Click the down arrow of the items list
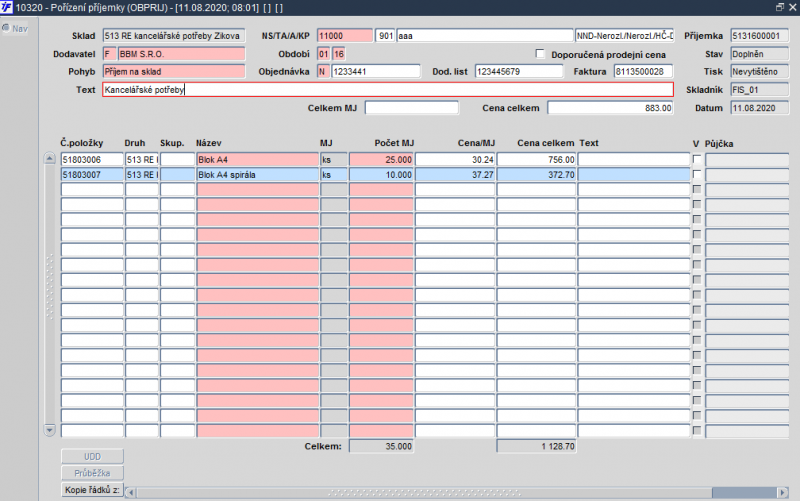800x501 pixels. tap(49, 430)
